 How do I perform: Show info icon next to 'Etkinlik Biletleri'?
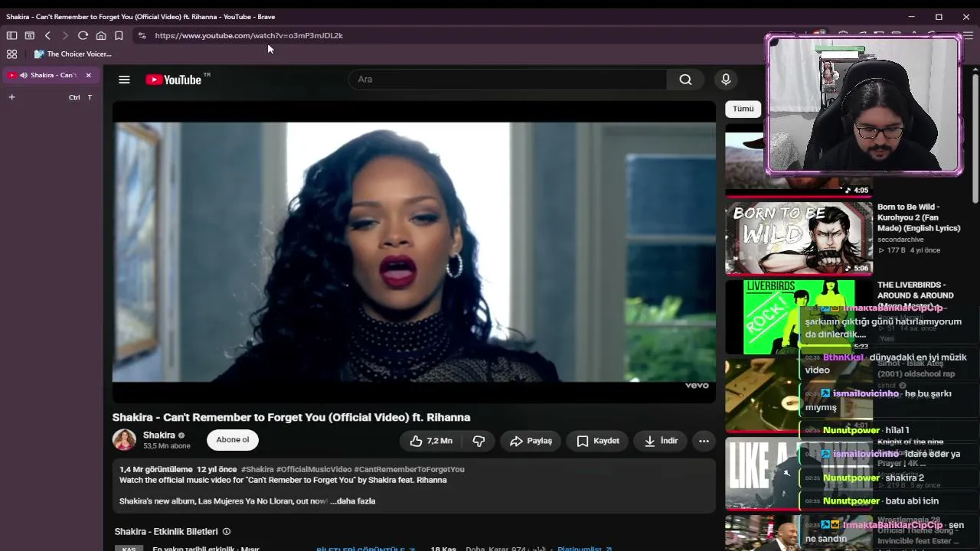(227, 531)
